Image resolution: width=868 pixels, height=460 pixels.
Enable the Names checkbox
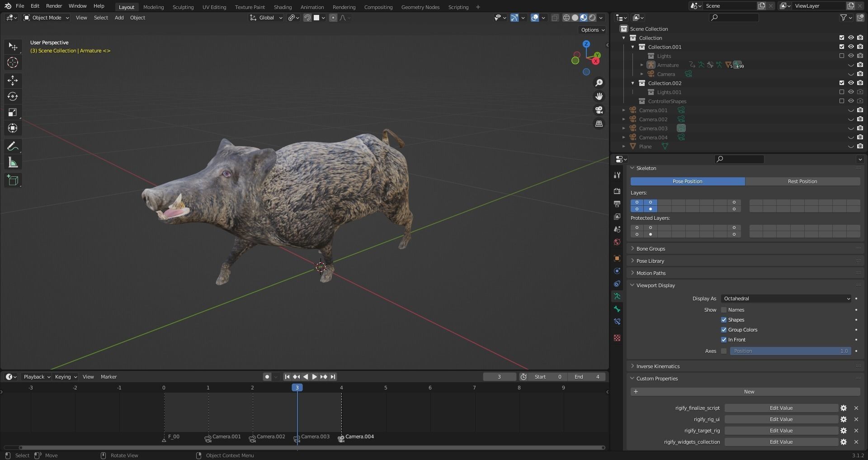[x=724, y=310]
